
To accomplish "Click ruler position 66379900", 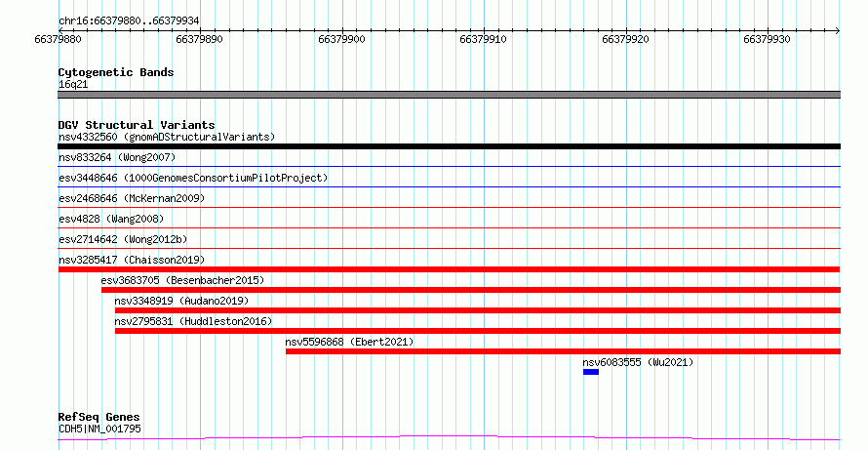I will (x=341, y=39).
